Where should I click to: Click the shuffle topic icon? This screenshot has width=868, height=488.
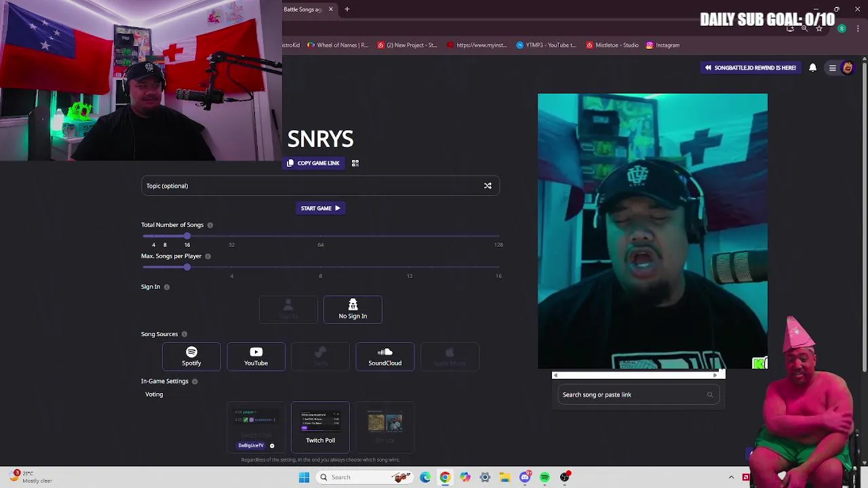point(488,186)
